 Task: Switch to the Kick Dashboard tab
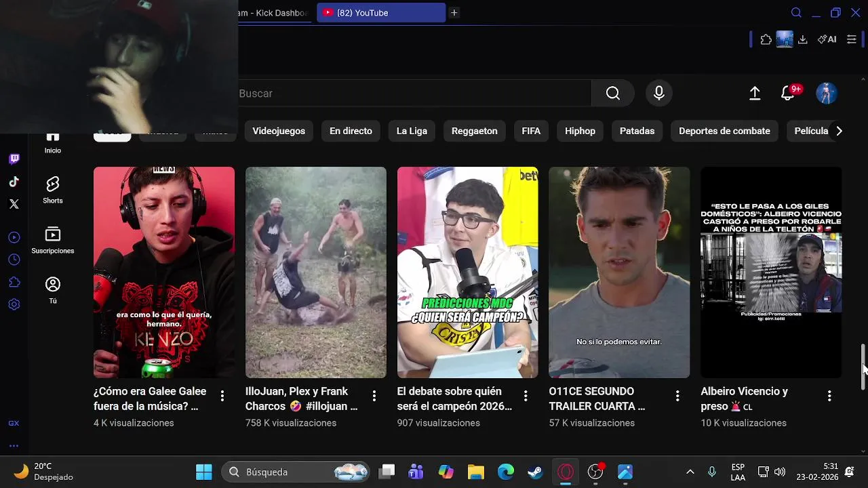[x=275, y=13]
